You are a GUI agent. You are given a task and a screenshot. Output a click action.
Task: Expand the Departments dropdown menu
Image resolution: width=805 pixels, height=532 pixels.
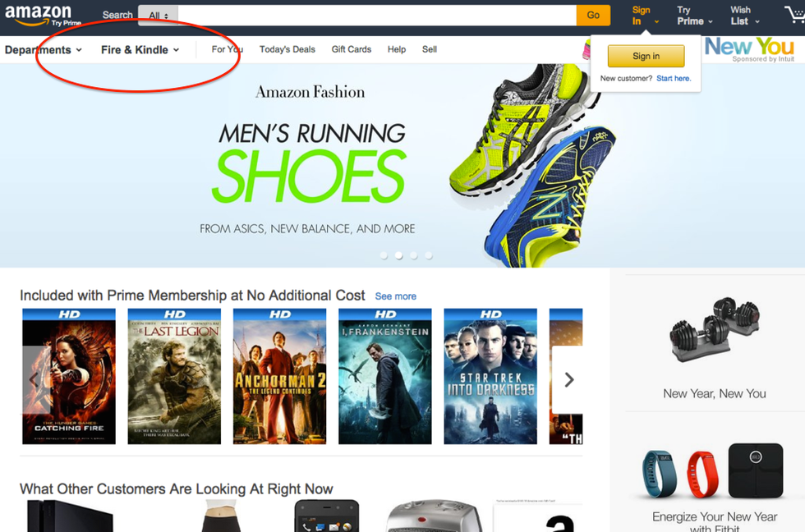coord(43,50)
